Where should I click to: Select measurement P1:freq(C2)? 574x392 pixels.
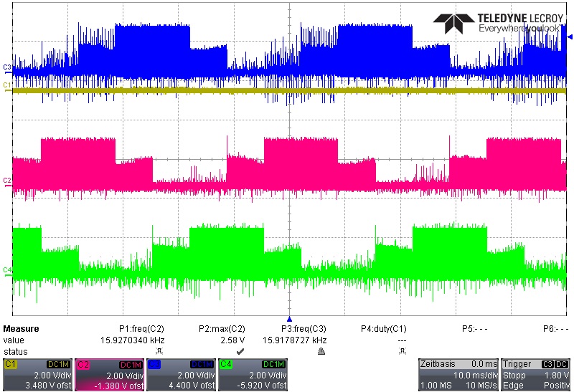click(141, 329)
